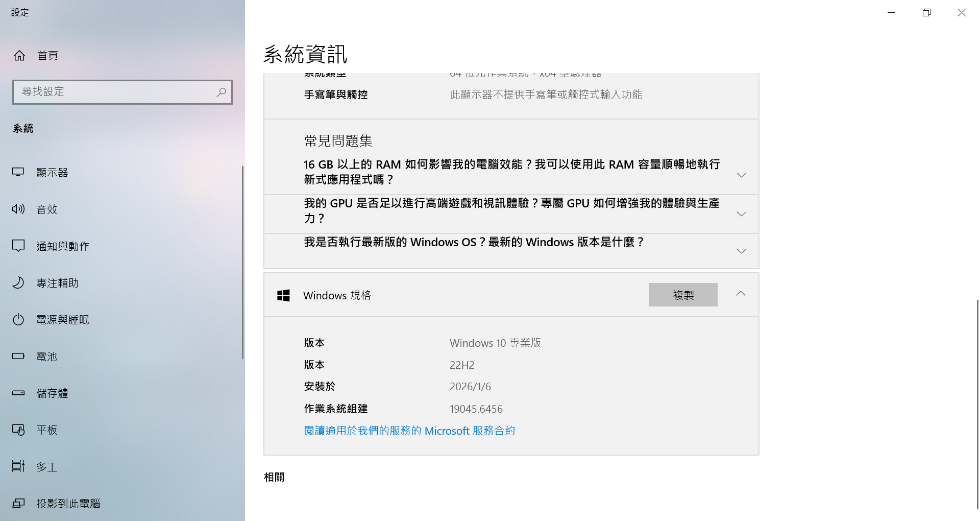This screenshot has width=980, height=521.
Task: Click the search magnifier icon in 尋找設定
Action: tap(221, 92)
